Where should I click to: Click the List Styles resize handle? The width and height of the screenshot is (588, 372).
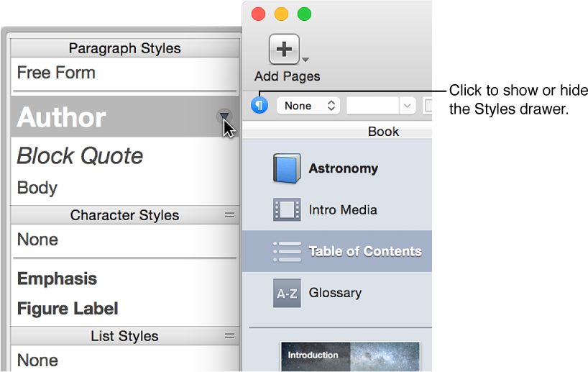pyautogui.click(x=229, y=335)
